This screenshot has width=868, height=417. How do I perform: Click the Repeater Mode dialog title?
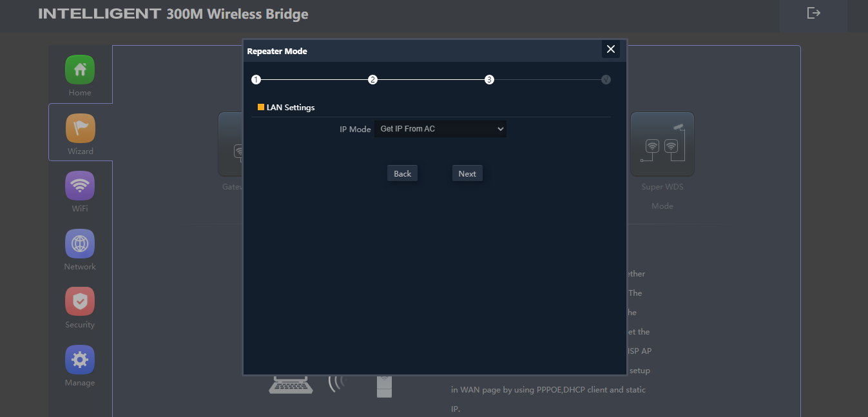277,51
